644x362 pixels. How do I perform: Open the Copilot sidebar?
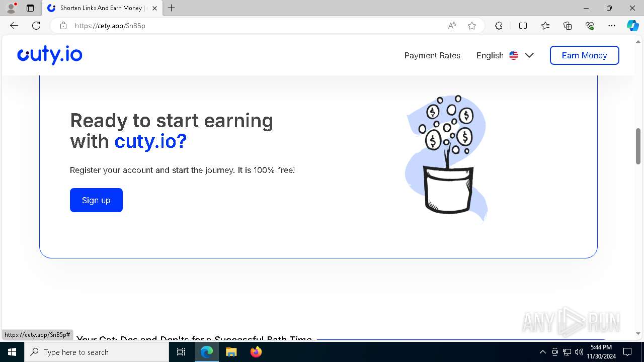[x=632, y=26]
